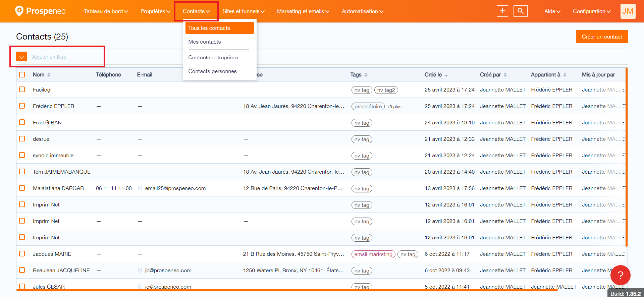Open Malalatiana DARGAB contact

click(58, 188)
